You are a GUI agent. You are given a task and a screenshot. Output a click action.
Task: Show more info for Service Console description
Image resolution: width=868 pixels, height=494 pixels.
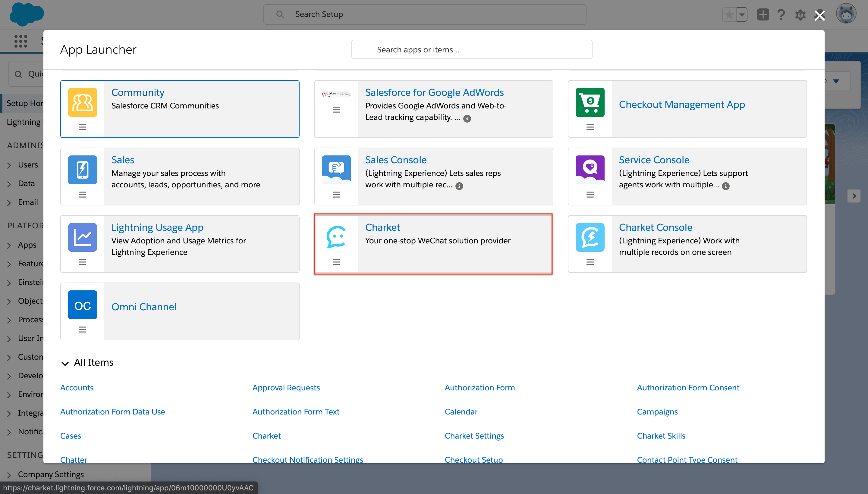coord(725,186)
